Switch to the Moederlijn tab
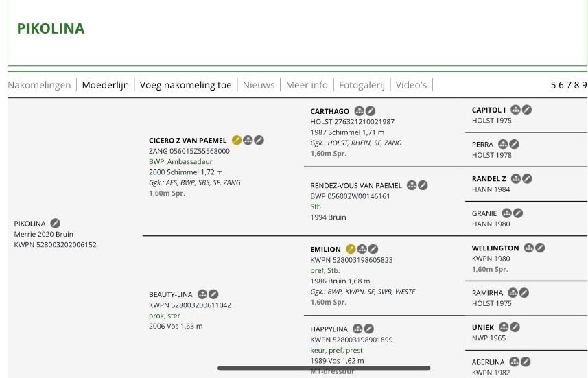The height and width of the screenshot is (378, 588). click(106, 85)
